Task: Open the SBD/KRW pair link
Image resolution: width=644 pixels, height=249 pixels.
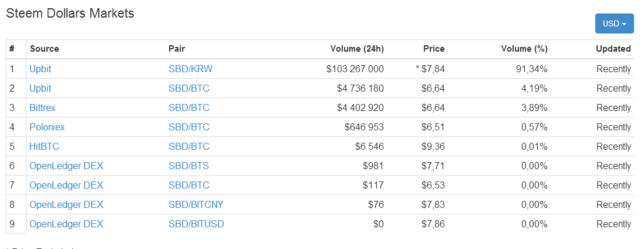Action: point(190,69)
